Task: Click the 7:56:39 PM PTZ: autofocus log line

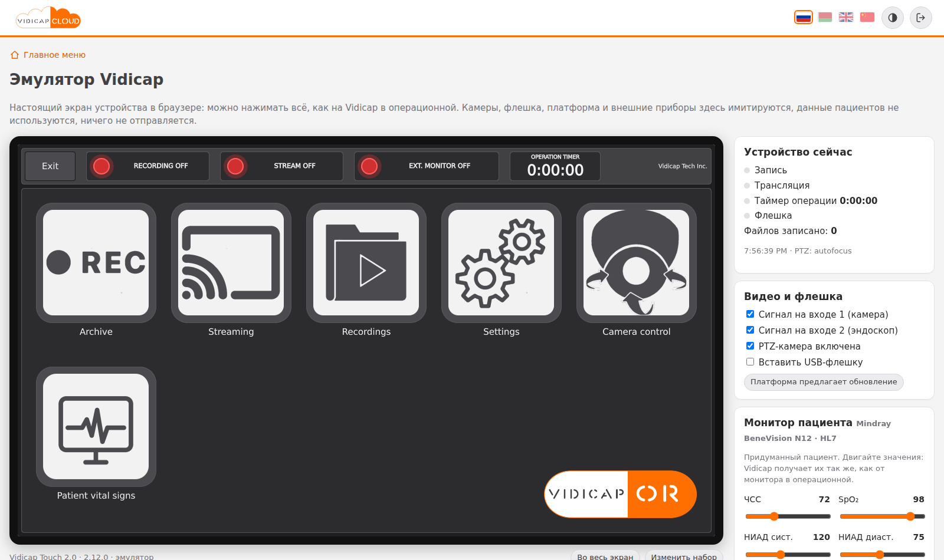Action: [x=798, y=251]
